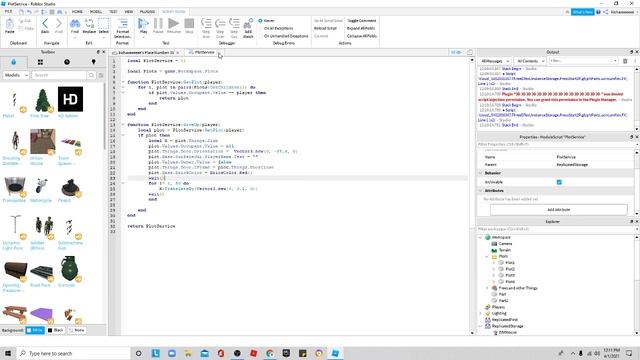Viewport: 640px width, 360px height.
Task: Switch to the HOME ribbon tab
Action: pyautogui.click(x=77, y=11)
